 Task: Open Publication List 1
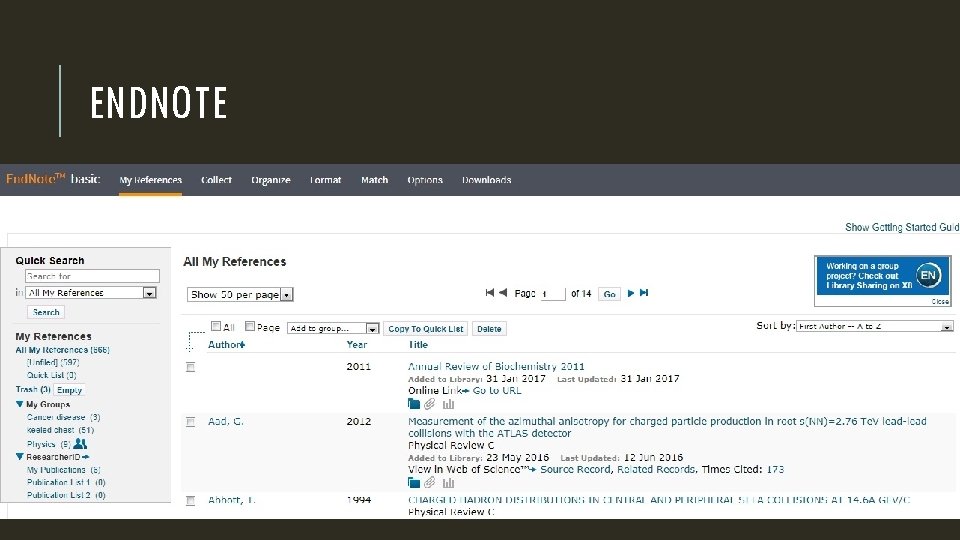[x=66, y=482]
